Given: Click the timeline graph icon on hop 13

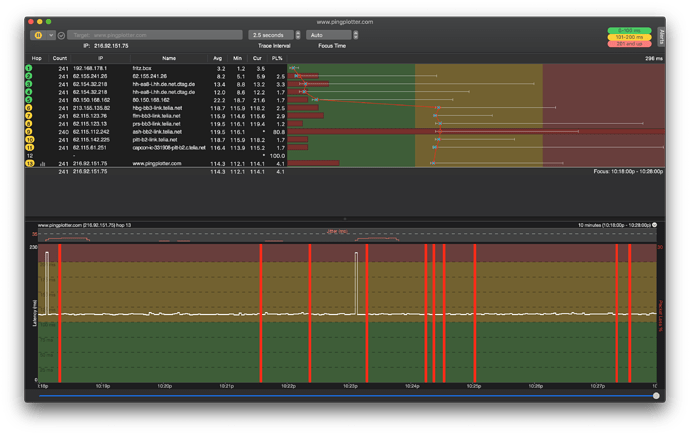Looking at the screenshot, I should tap(43, 164).
